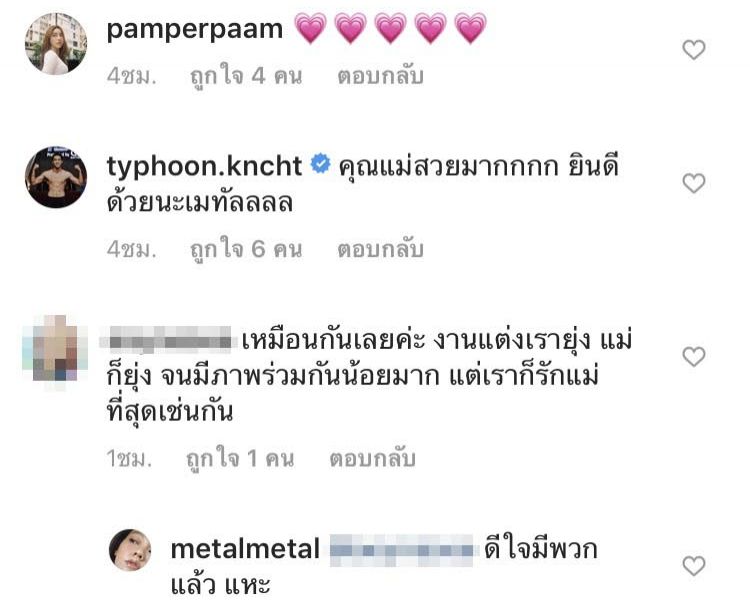This screenshot has width=750, height=608.
Task: Open pamperpaam's profile picture
Action: tap(56, 44)
